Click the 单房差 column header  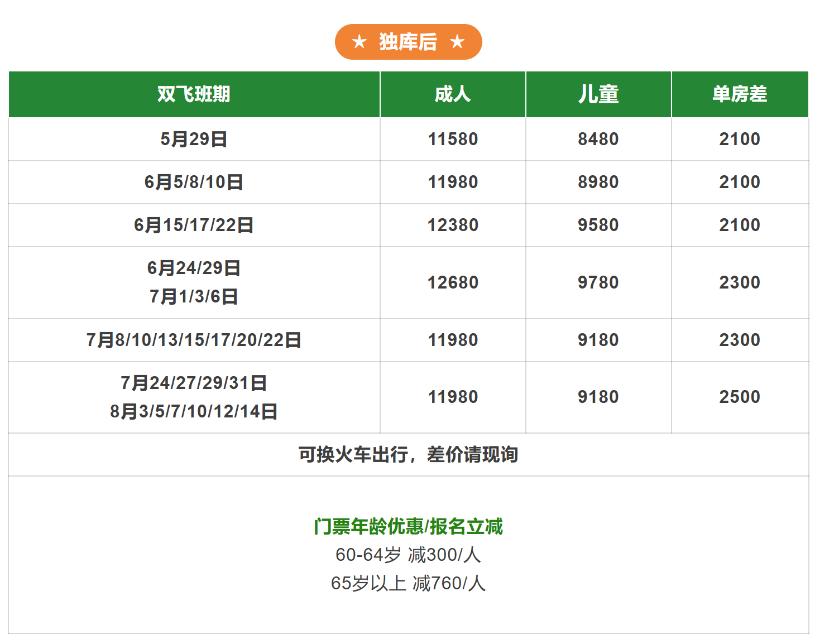pos(740,94)
